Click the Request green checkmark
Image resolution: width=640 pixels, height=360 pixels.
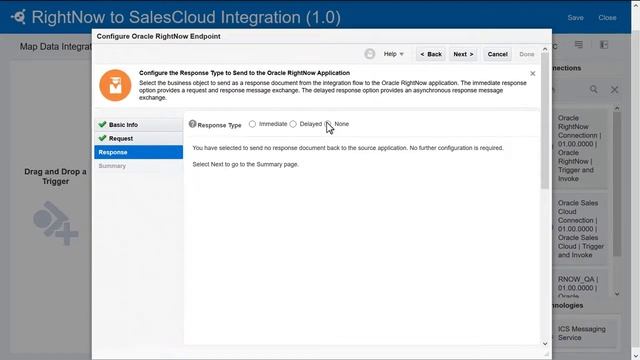click(x=102, y=138)
